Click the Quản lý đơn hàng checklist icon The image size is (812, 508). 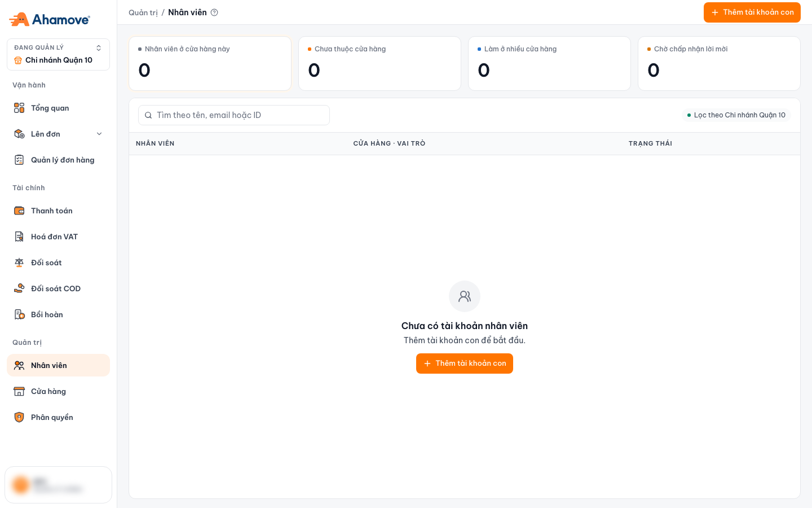19,160
